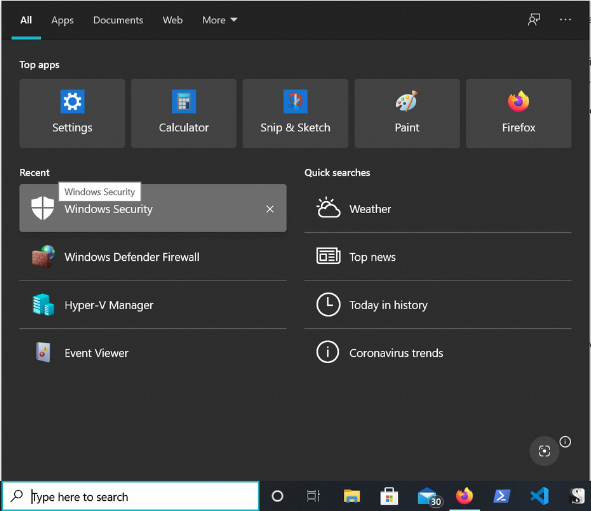The width and height of the screenshot is (591, 511).
Task: Open the three-dots options menu
Action: [x=565, y=20]
